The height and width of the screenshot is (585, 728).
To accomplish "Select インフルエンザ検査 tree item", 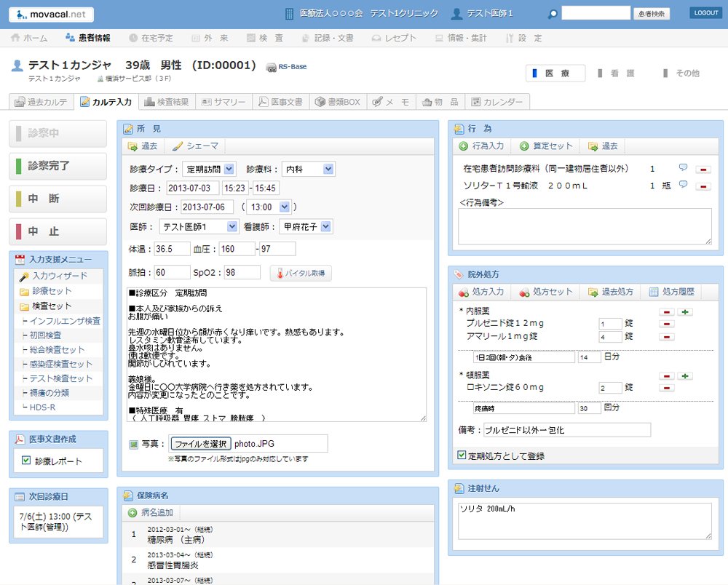I will 65,321.
